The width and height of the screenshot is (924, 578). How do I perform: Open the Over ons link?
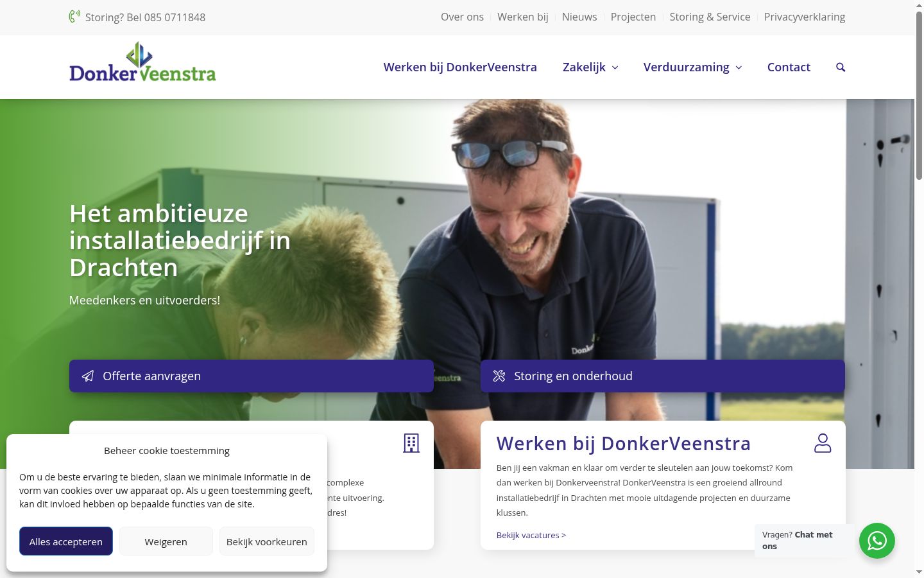coord(462,17)
